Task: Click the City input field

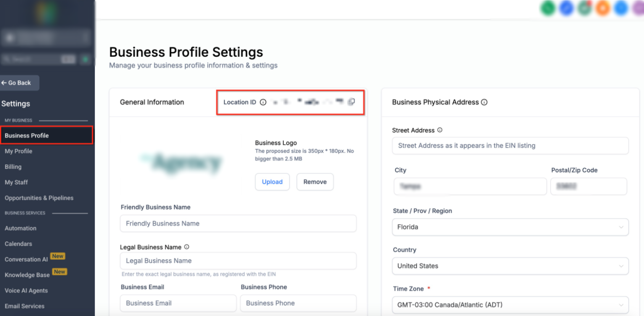Action: [470, 186]
